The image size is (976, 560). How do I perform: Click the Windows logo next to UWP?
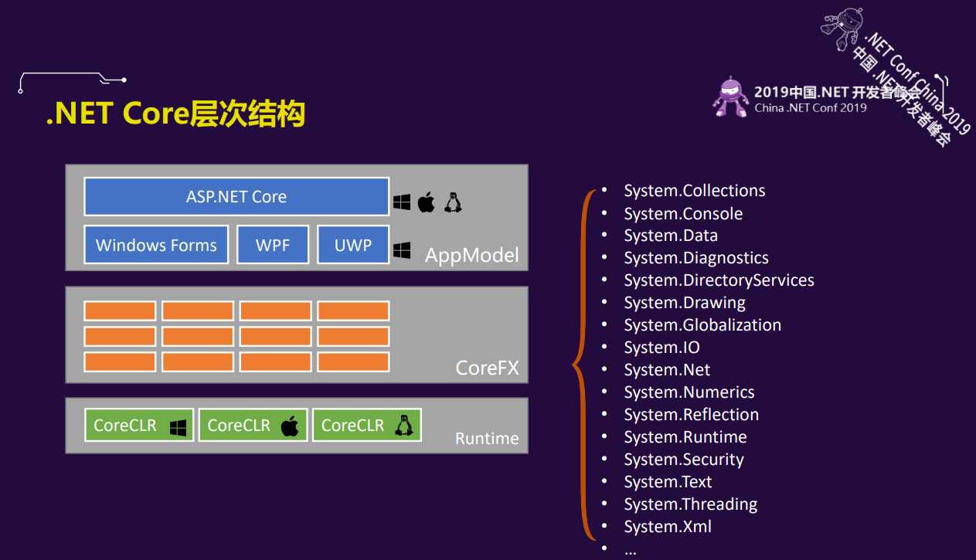(x=401, y=250)
